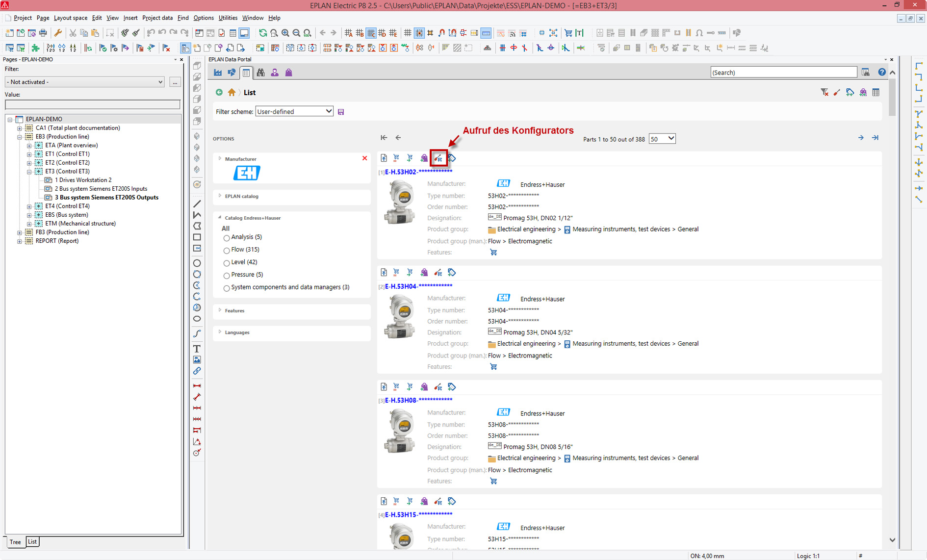Open the Features shopping cart for E-H.53H08
This screenshot has width=927, height=560.
(x=493, y=481)
